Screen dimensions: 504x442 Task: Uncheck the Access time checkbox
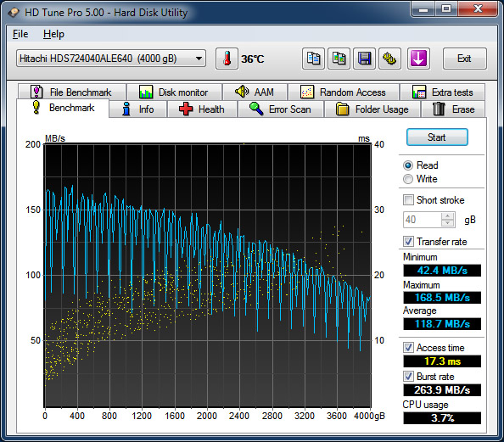408,348
